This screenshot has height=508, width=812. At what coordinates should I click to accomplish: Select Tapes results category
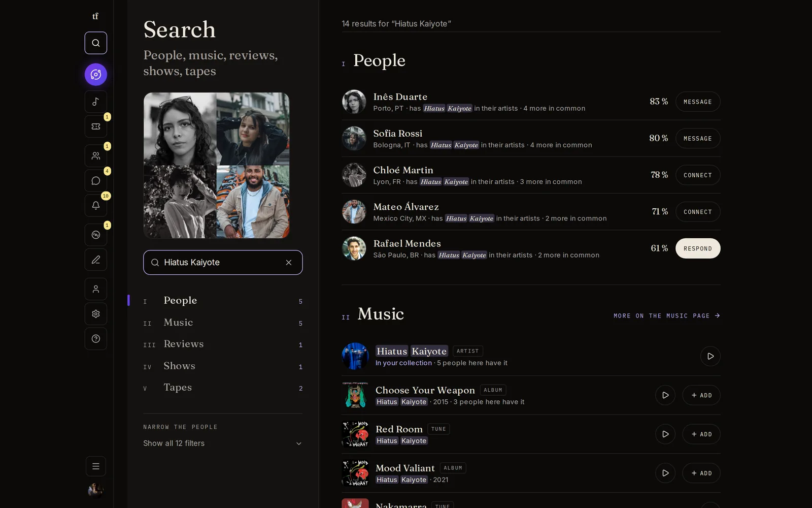click(223, 388)
